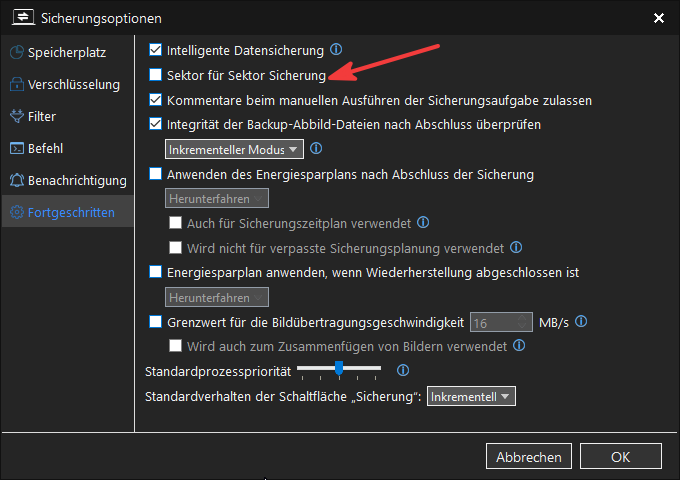Uncheck Integrität der Backup-Abbild-Dateien überprüfen
680x480 pixels.
[155, 124]
